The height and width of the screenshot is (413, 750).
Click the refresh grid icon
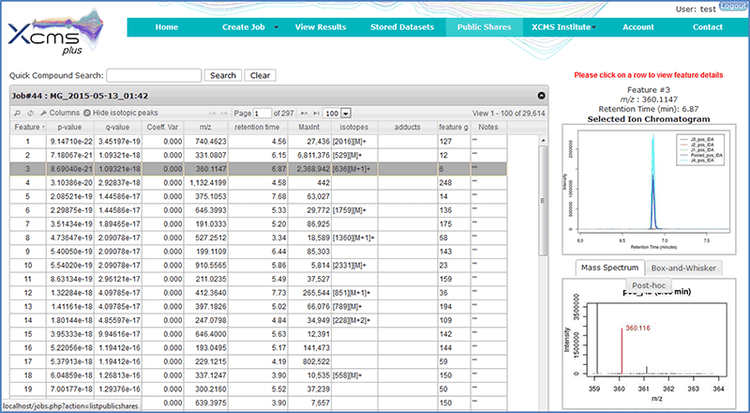click(x=30, y=113)
